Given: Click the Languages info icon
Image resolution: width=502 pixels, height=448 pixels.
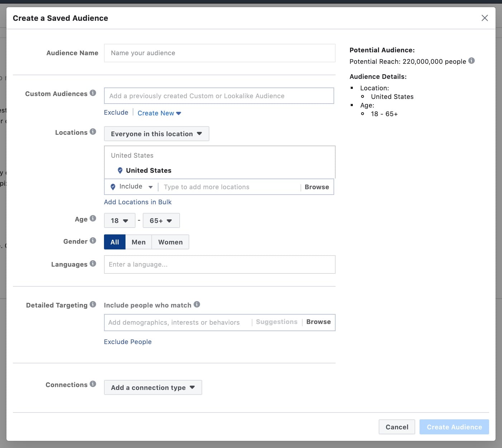Looking at the screenshot, I should tap(93, 264).
